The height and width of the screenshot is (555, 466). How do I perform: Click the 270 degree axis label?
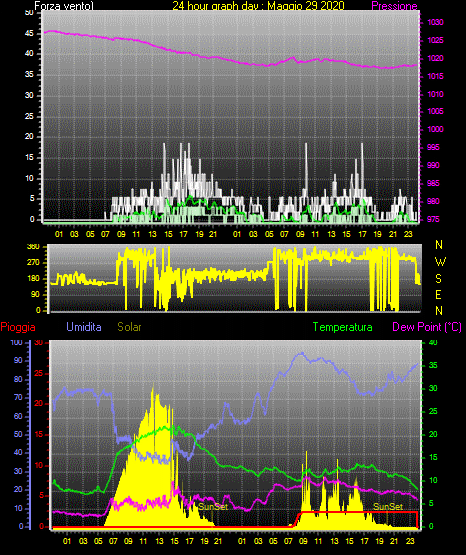(x=34, y=263)
